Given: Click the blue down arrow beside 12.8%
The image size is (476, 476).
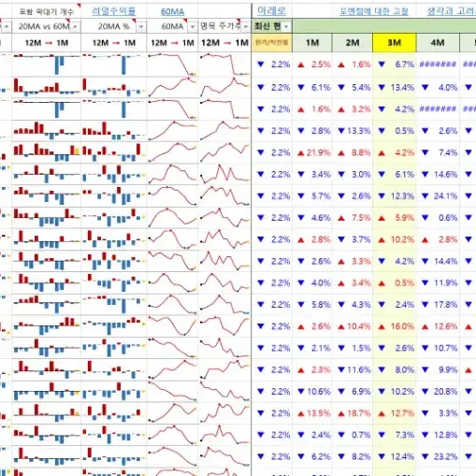Looking at the screenshot, I should point(425,435).
